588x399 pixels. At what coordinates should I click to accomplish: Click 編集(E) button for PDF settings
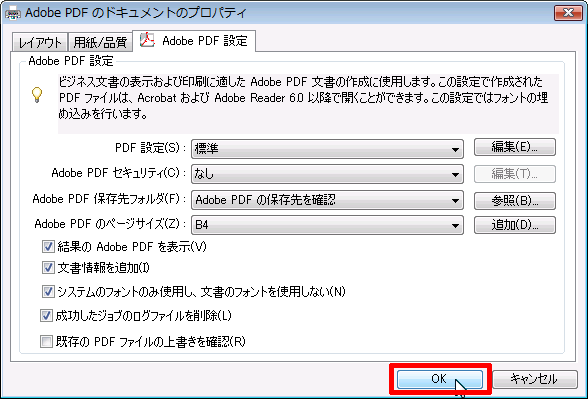(514, 147)
